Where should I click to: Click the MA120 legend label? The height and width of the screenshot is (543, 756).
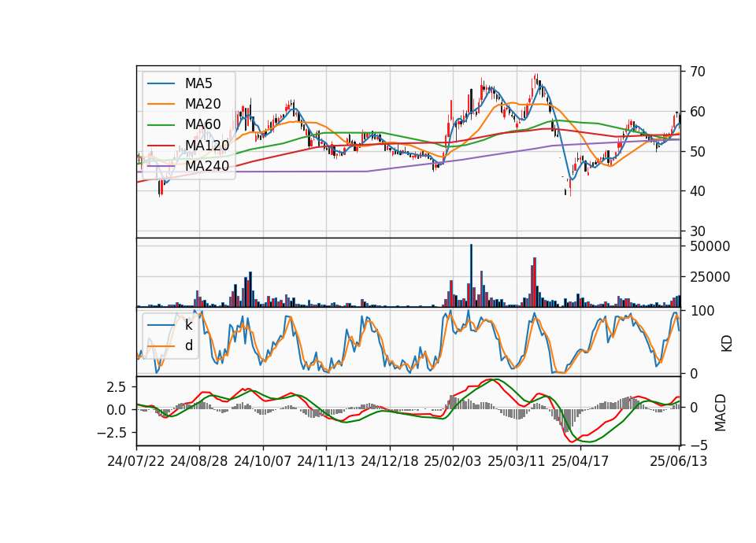pos(207,146)
